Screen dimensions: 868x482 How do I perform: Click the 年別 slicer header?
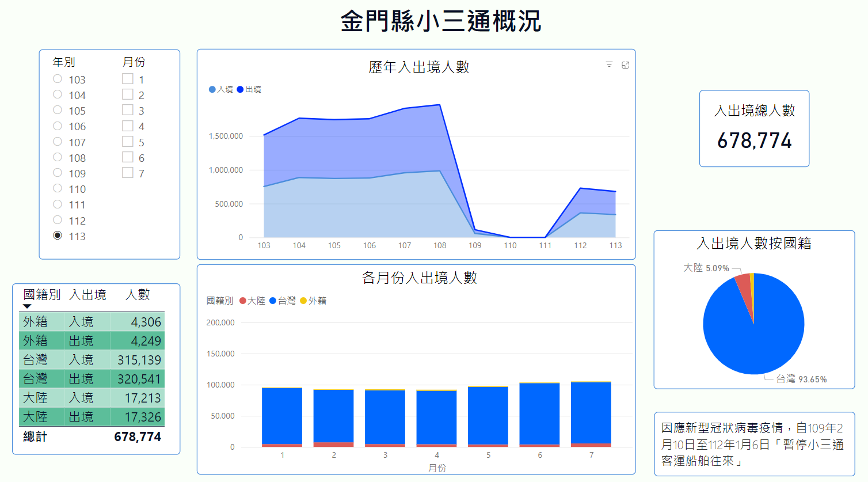pyautogui.click(x=64, y=62)
